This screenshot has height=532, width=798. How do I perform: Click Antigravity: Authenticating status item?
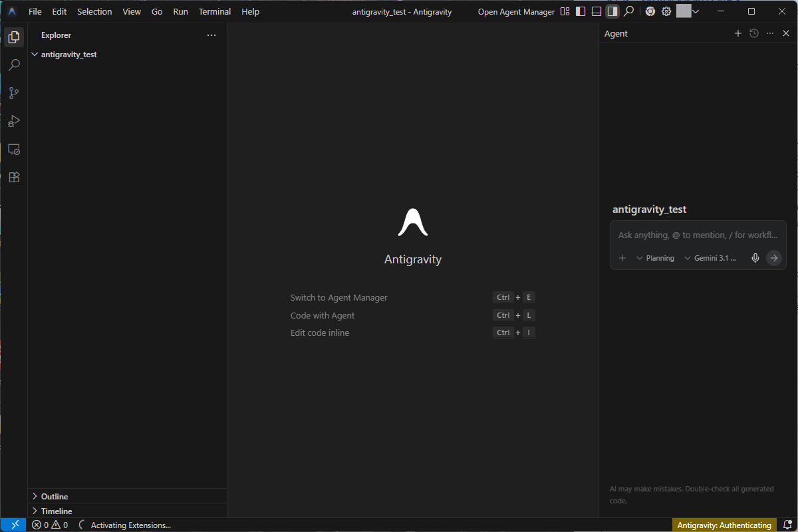[x=724, y=525]
